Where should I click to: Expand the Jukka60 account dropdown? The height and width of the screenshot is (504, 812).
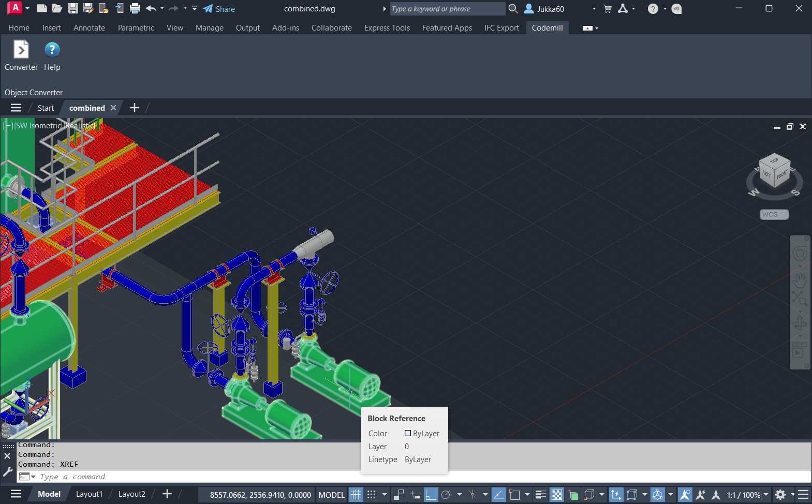coord(594,9)
